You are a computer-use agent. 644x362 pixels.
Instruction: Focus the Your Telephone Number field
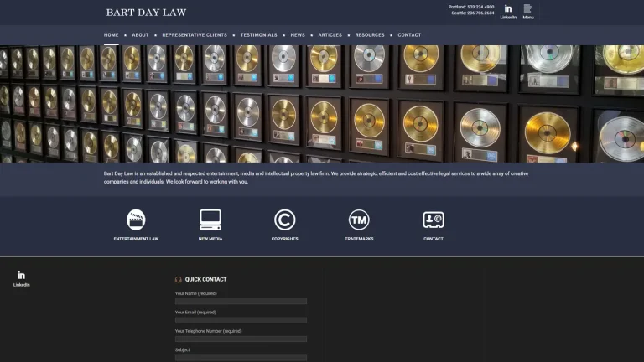click(241, 339)
